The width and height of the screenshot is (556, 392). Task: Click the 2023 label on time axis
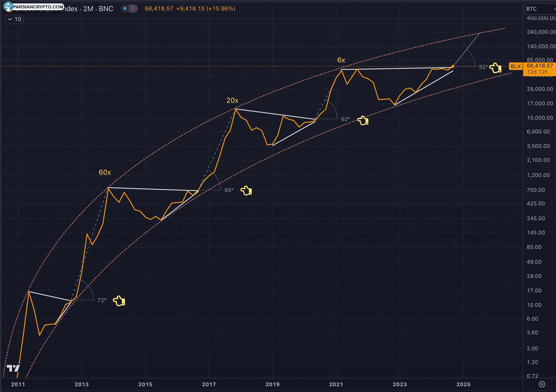pyautogui.click(x=400, y=384)
